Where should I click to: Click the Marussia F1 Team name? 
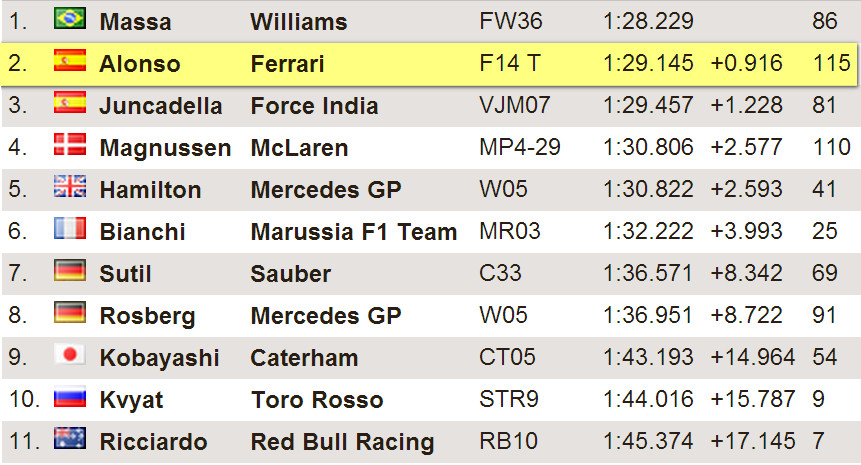(354, 232)
